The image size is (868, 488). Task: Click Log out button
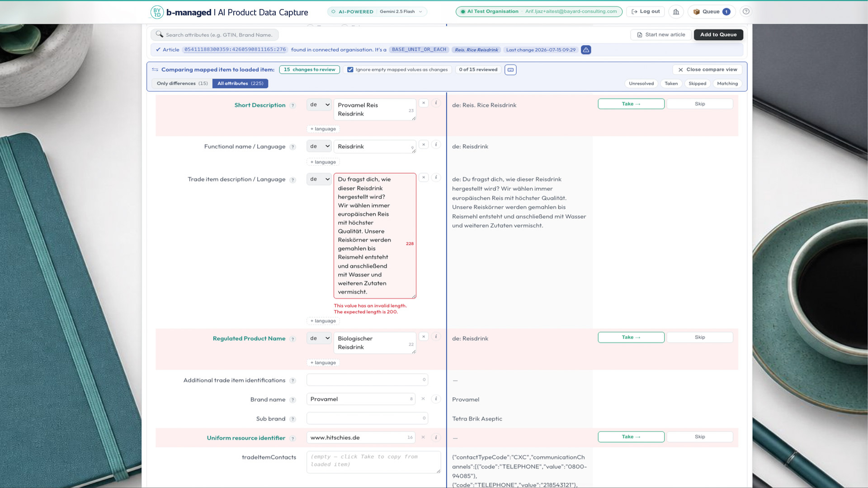click(x=645, y=12)
